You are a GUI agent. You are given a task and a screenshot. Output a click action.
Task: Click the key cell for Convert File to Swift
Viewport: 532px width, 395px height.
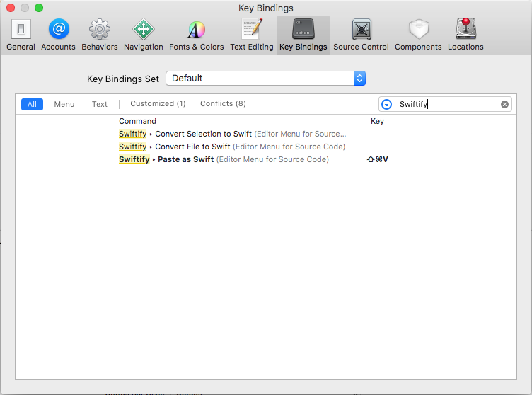pos(441,147)
